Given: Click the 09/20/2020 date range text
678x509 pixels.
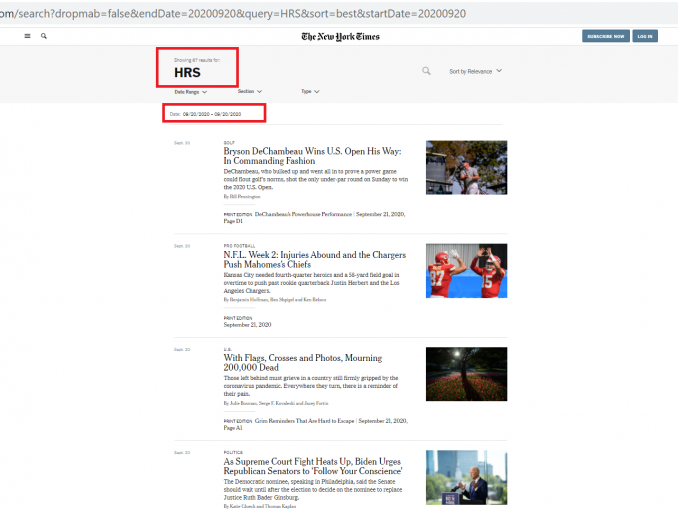Looking at the screenshot, I should pos(211,114).
